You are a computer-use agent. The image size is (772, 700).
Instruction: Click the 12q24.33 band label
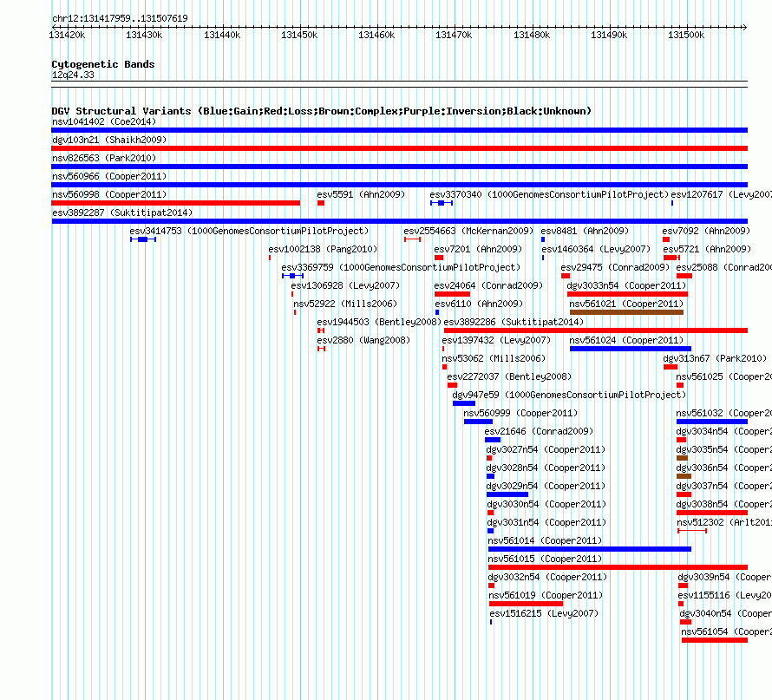click(73, 75)
